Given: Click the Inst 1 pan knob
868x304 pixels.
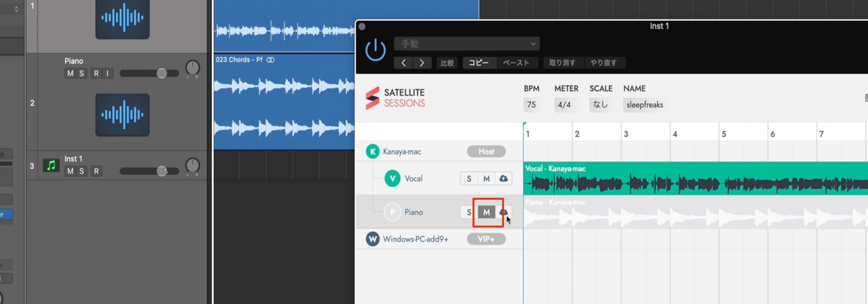Looking at the screenshot, I should (x=193, y=166).
